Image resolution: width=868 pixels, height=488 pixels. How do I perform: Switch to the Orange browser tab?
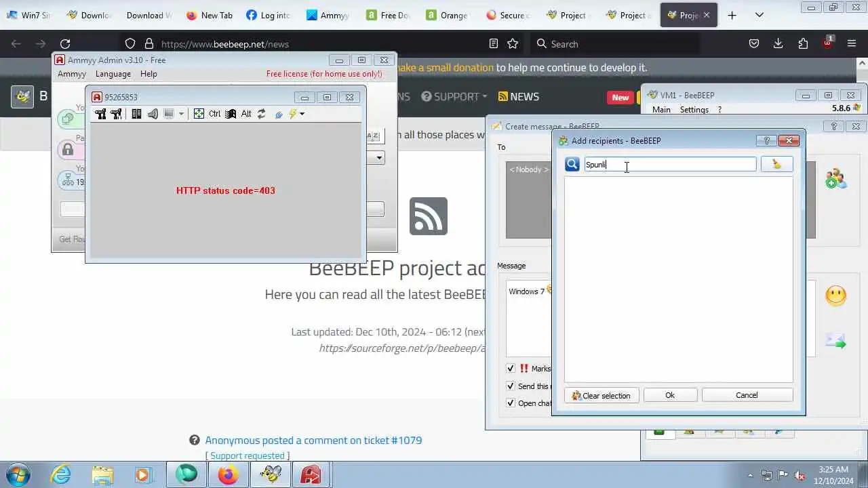point(447,15)
